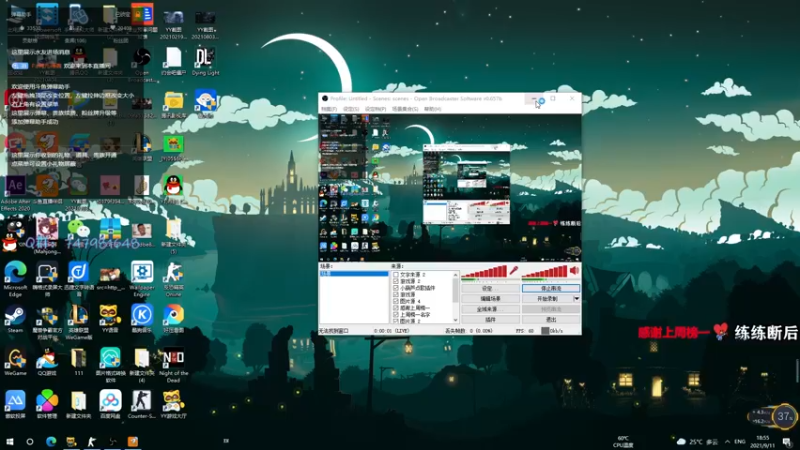800x450 pixels.
Task: Open the Dying Light desktop shortcut
Action: pos(205,62)
